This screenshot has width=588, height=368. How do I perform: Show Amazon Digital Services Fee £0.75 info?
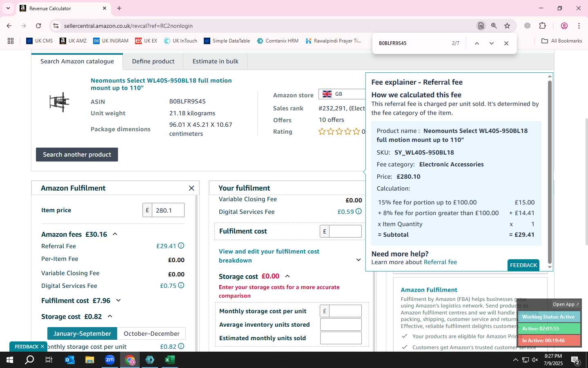tap(181, 285)
